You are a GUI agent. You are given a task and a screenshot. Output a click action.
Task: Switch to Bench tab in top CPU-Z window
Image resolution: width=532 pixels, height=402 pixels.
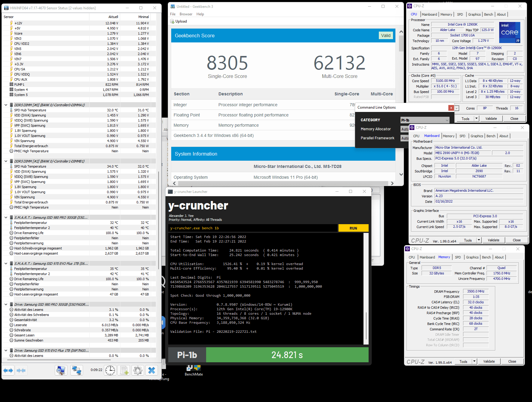coord(488,14)
